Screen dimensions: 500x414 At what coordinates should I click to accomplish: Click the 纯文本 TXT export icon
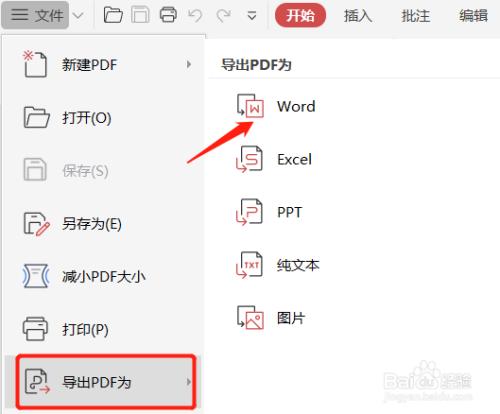point(249,265)
